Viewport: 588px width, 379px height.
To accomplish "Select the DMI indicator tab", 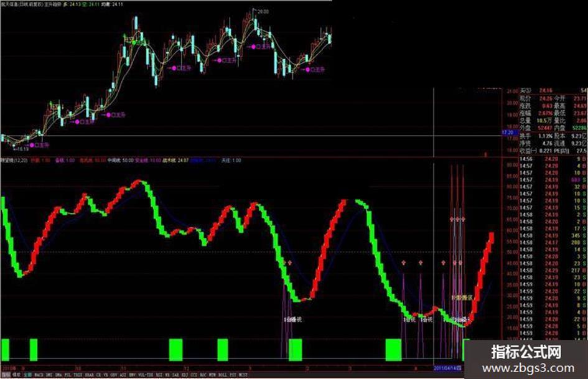I will pos(49,375).
